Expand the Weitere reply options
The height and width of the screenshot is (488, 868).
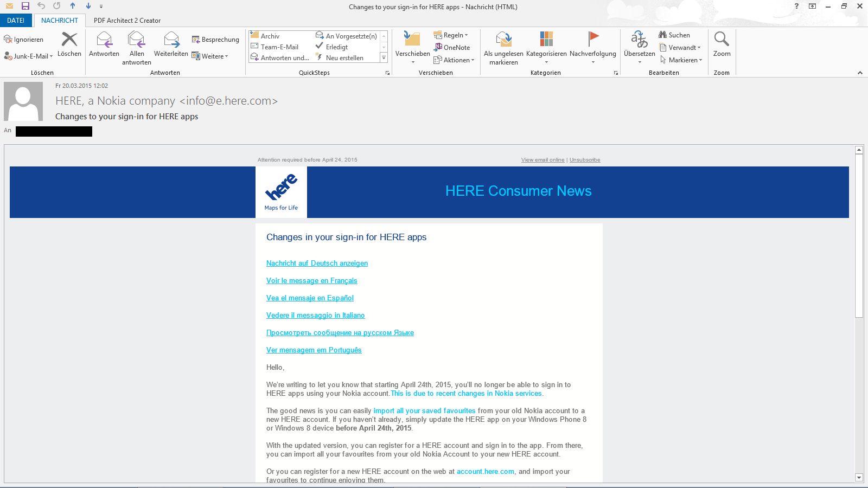210,56
